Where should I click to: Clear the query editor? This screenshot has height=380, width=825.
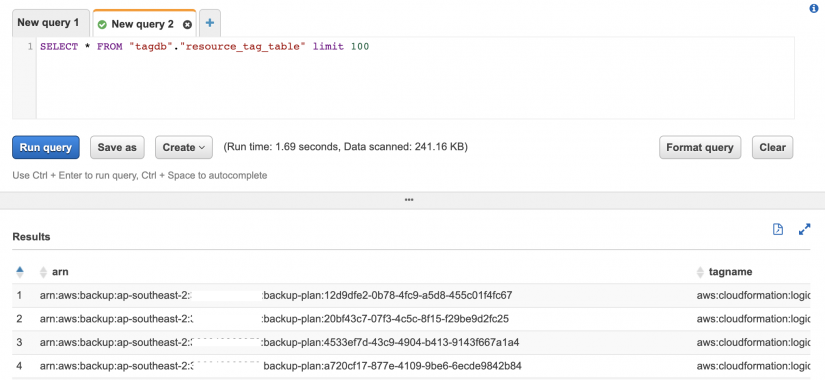[772, 147]
